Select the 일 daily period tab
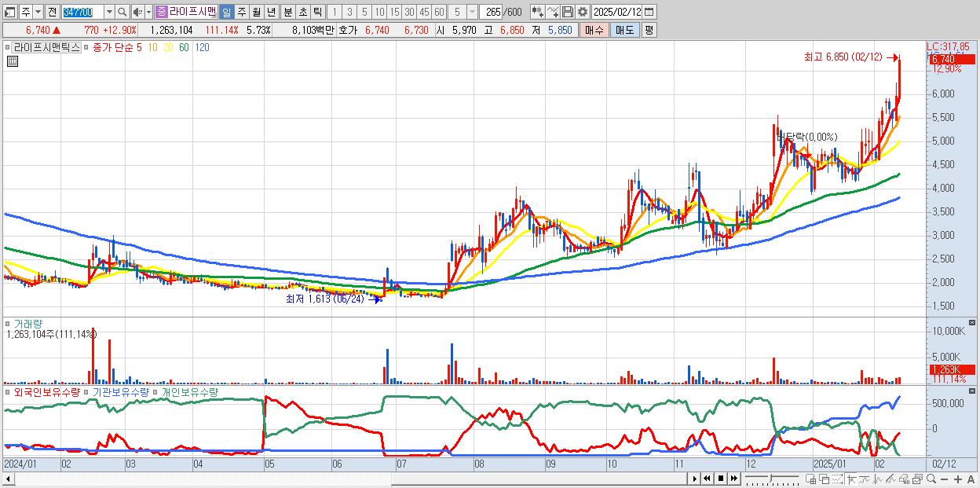The image size is (980, 488). click(x=226, y=13)
